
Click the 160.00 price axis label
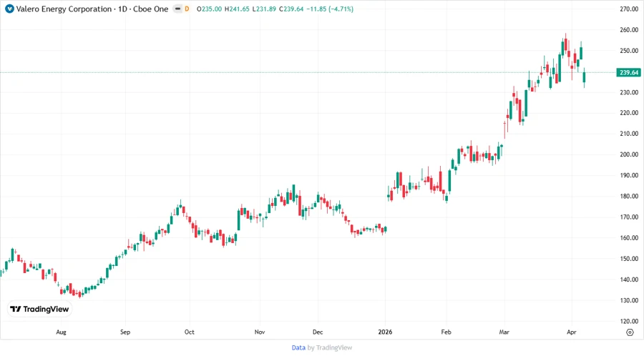click(629, 238)
